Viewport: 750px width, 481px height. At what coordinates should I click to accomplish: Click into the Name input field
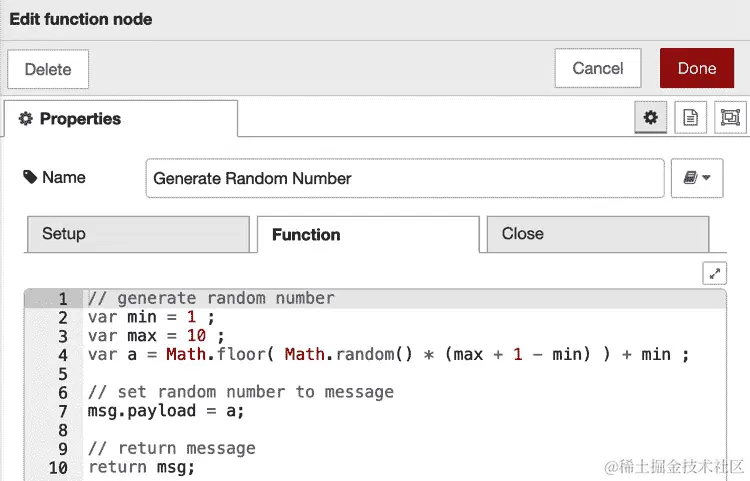[405, 178]
